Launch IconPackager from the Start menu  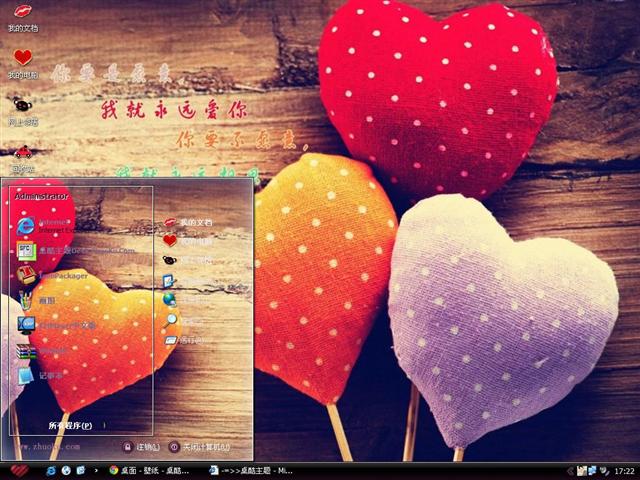52,276
